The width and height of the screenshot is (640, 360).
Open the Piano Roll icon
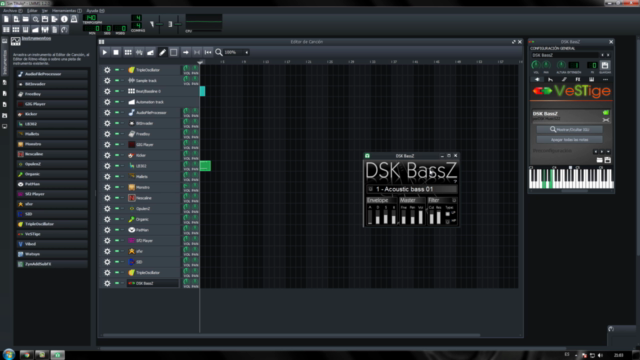[26, 29]
